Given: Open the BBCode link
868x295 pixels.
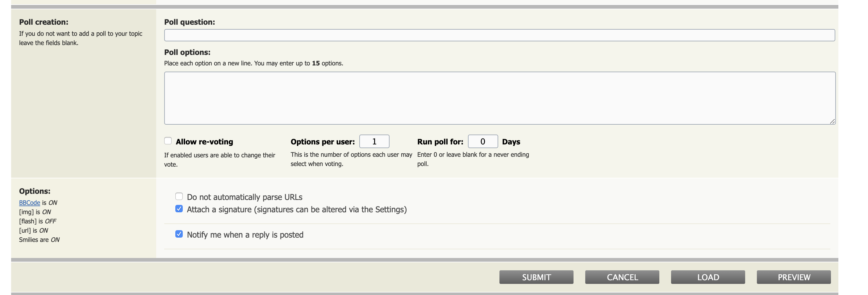Looking at the screenshot, I should tap(29, 203).
